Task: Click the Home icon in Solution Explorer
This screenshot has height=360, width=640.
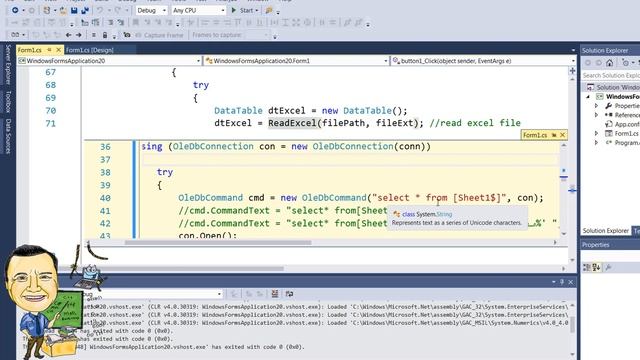Action: 609,63
